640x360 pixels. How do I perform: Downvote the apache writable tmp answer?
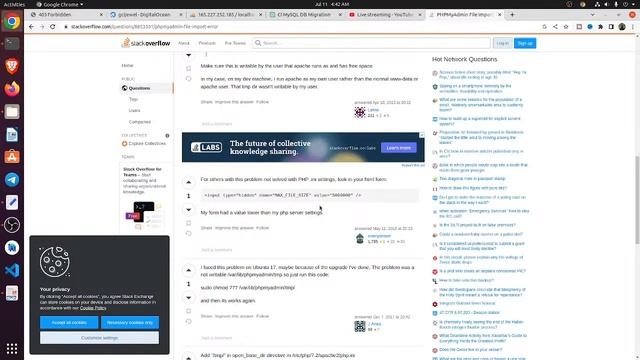coord(189,55)
